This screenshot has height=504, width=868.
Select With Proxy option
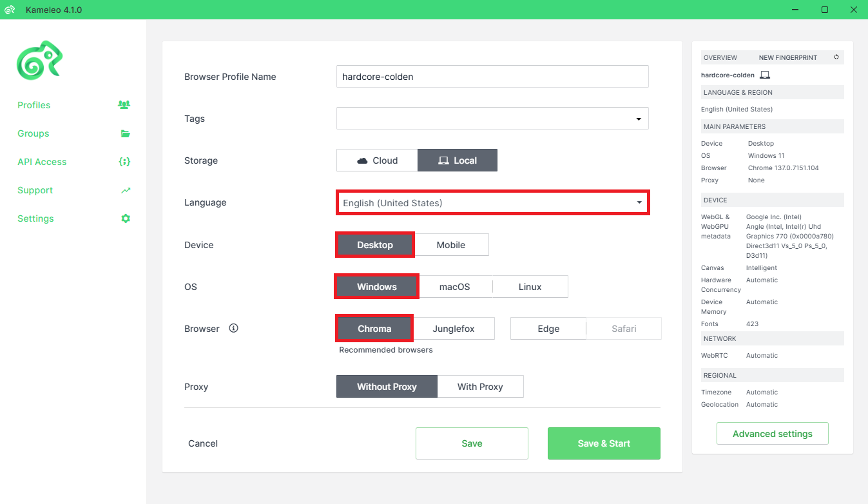pos(480,387)
